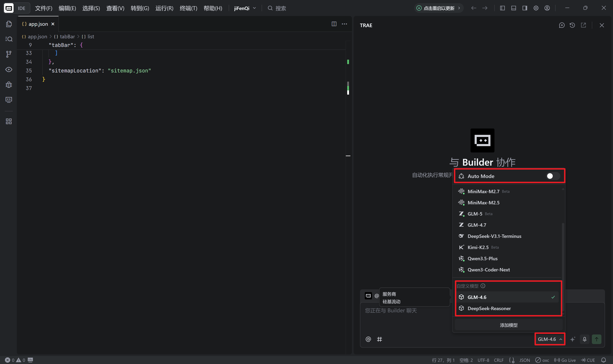Open the editor more actions ellipsis
Viewport: 613px width, 364px height.
(x=344, y=24)
